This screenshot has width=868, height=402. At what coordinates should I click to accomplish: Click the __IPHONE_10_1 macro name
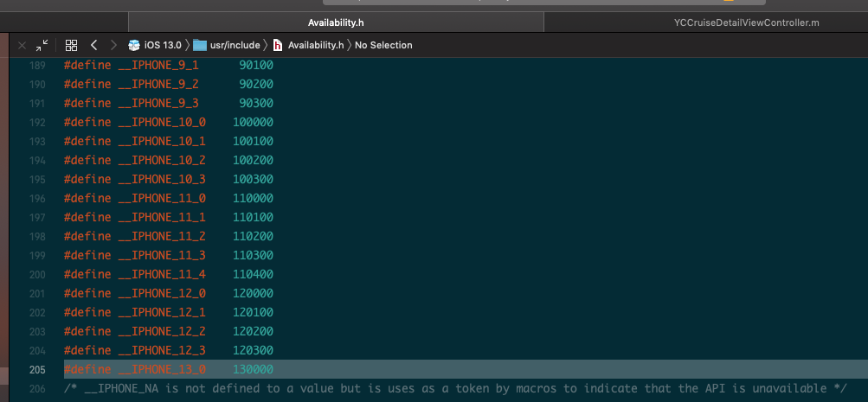162,141
